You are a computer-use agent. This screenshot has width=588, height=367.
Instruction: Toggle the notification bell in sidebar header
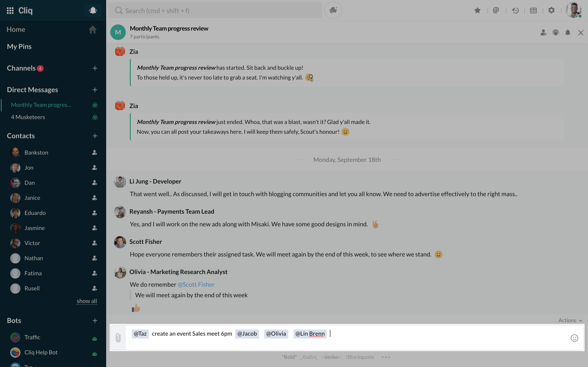tap(93, 10)
